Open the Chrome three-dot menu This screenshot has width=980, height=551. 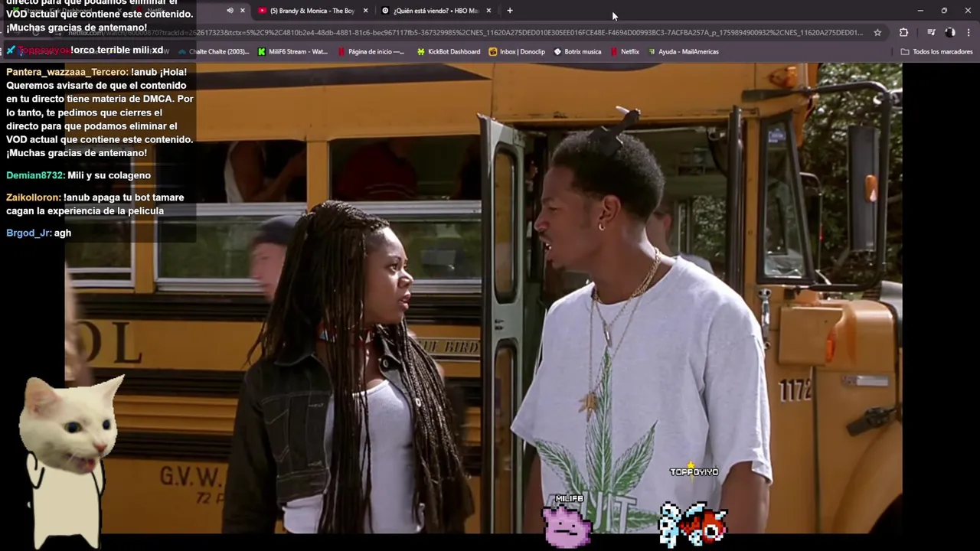[969, 32]
